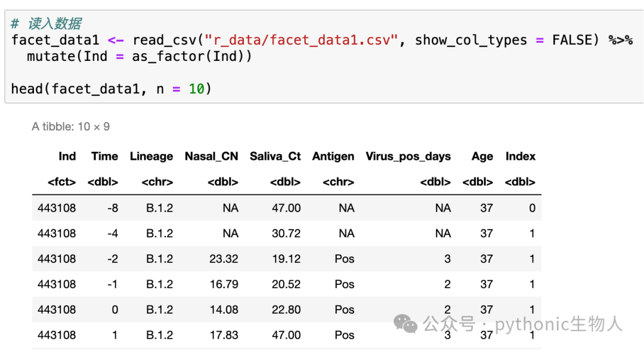
Task: Click the Virus_pos_days column header
Action: click(408, 156)
